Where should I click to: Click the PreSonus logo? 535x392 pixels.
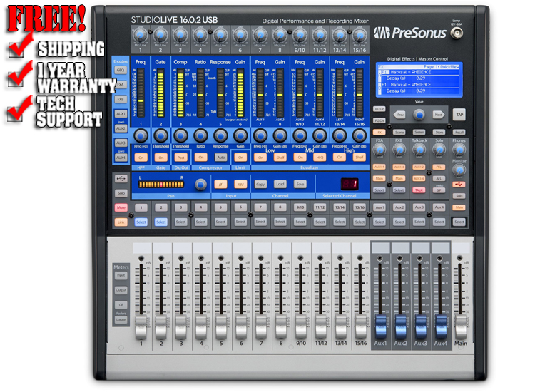point(409,33)
